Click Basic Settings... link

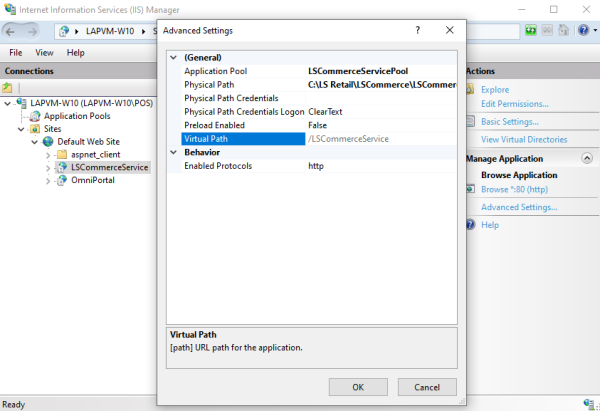tap(510, 122)
